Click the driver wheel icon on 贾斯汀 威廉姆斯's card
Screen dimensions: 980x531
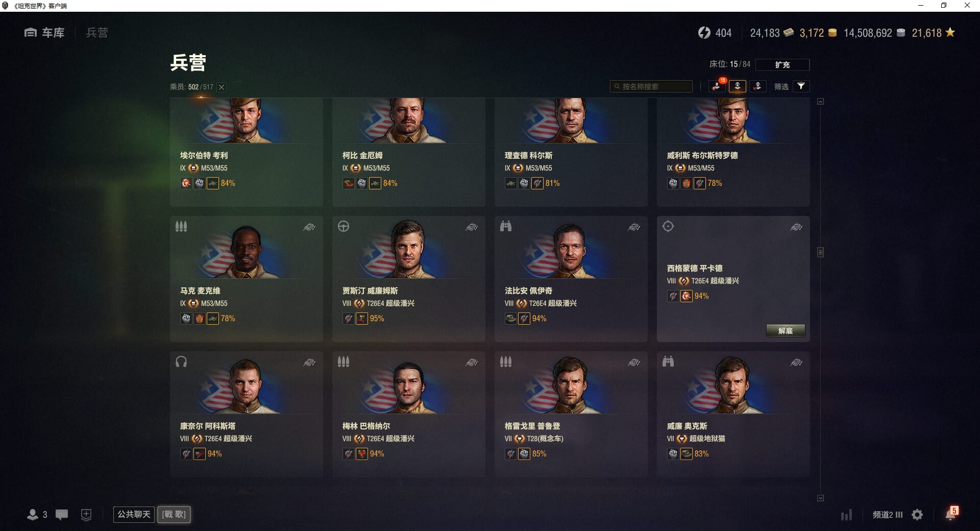pos(344,226)
